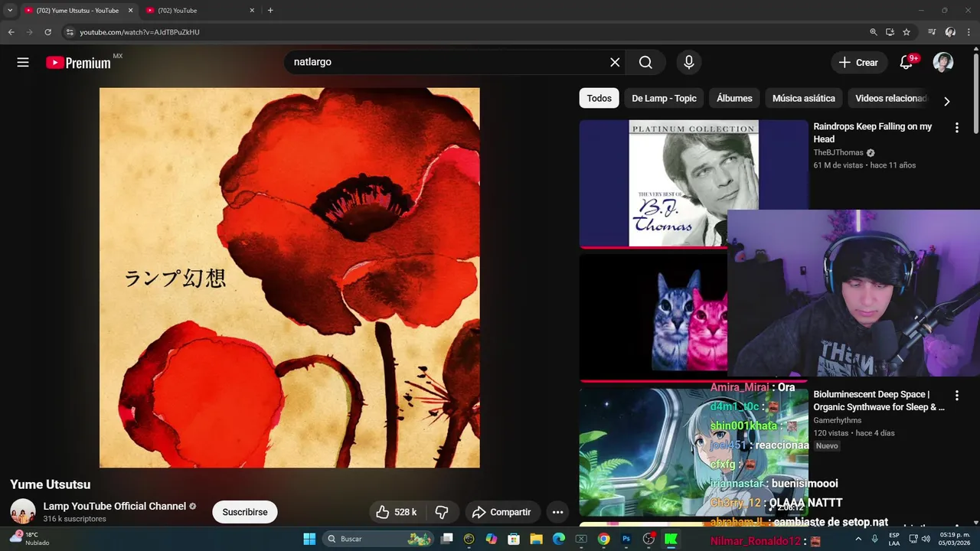Open File Explorer from the taskbar
This screenshot has height=551, width=980.
[x=536, y=539]
